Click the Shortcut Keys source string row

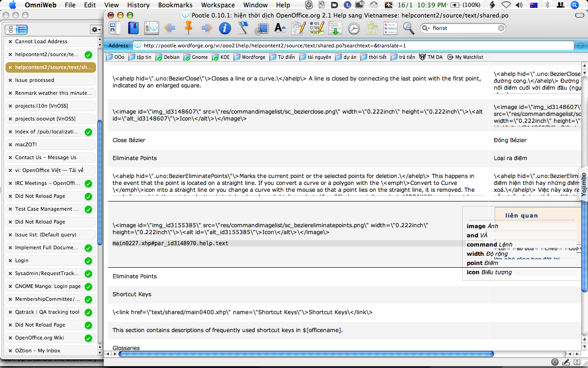coord(299,294)
